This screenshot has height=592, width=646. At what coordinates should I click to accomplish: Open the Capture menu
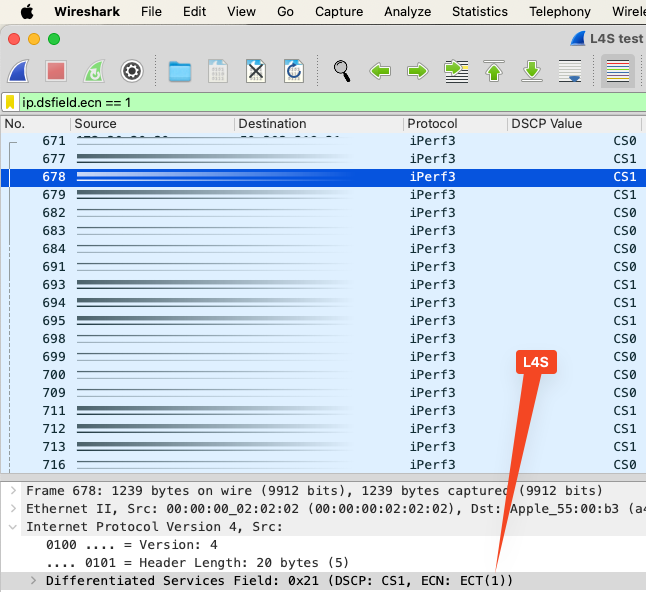(339, 12)
